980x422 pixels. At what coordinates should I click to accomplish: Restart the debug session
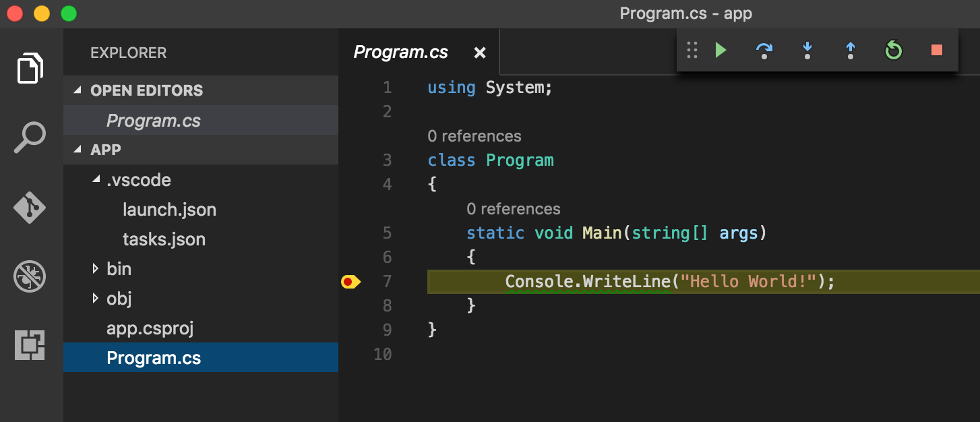point(892,51)
